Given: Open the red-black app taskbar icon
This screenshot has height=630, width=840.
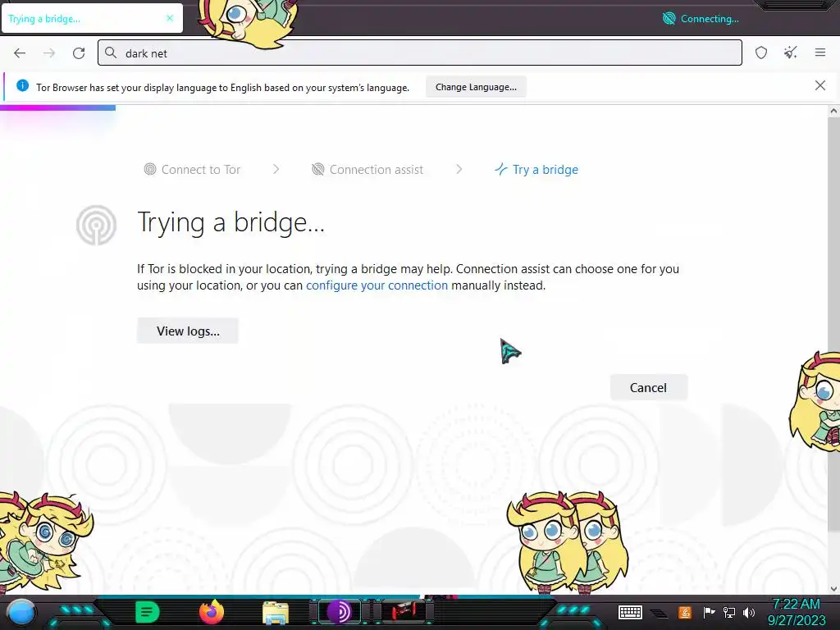Looking at the screenshot, I should coord(404,611).
